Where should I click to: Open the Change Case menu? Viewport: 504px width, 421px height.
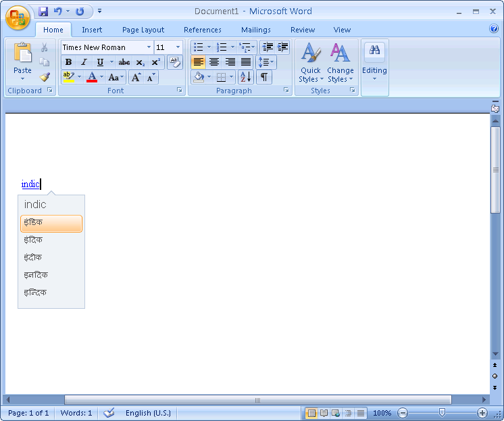click(x=116, y=77)
